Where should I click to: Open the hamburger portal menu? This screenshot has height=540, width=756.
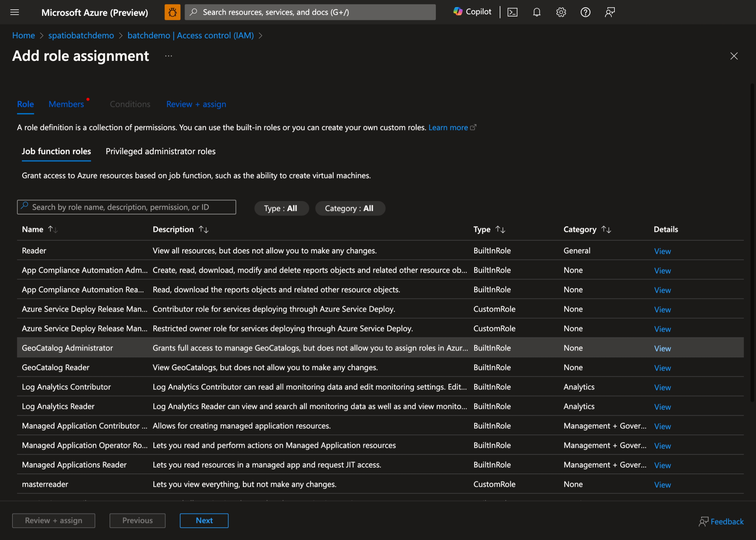coord(14,12)
